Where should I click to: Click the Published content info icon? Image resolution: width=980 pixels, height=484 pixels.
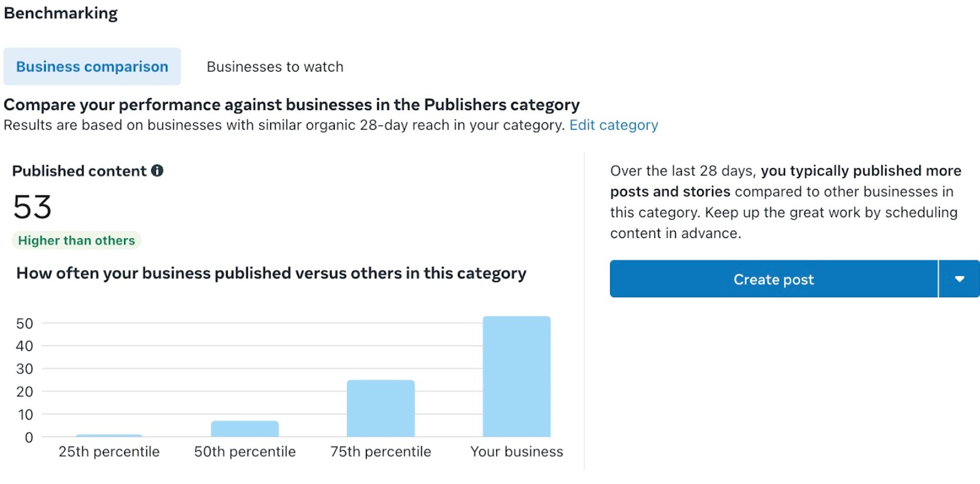pos(157,170)
